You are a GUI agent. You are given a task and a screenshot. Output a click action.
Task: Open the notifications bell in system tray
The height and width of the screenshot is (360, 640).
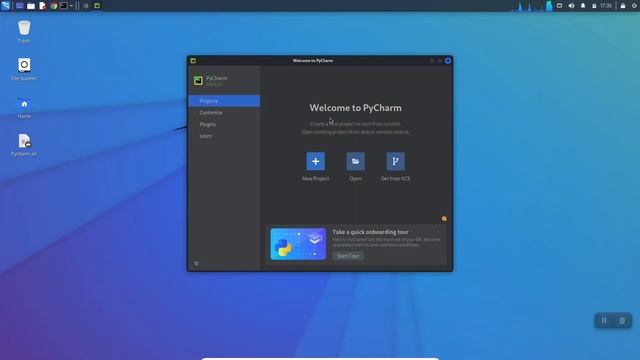[583, 6]
